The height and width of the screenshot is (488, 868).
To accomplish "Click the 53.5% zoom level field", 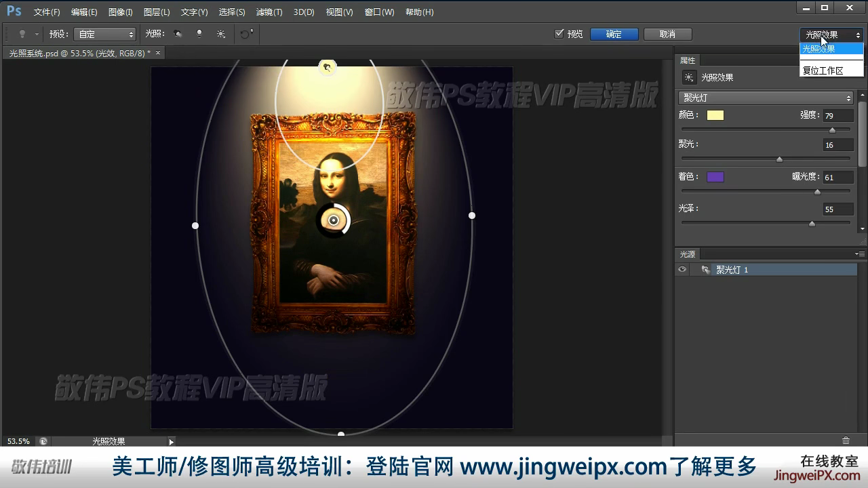I will pyautogui.click(x=18, y=441).
